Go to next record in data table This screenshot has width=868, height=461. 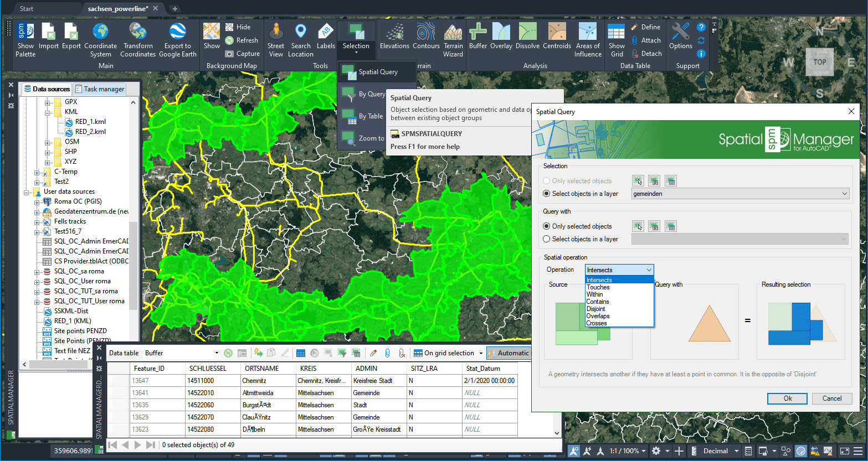(x=138, y=445)
